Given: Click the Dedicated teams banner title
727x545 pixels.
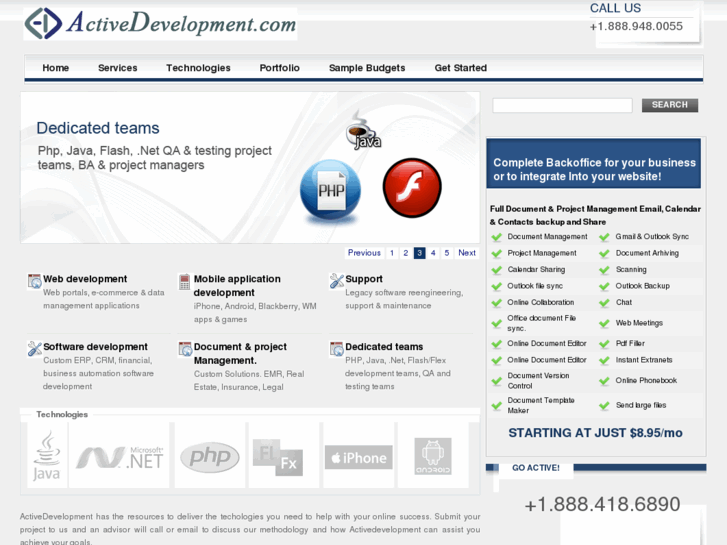Looking at the screenshot, I should click(98, 128).
